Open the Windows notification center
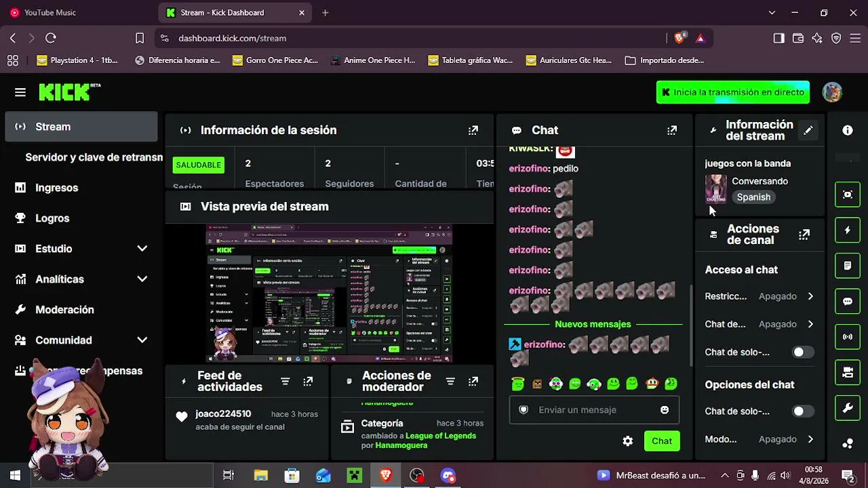This screenshot has height=488, width=868. [848, 476]
